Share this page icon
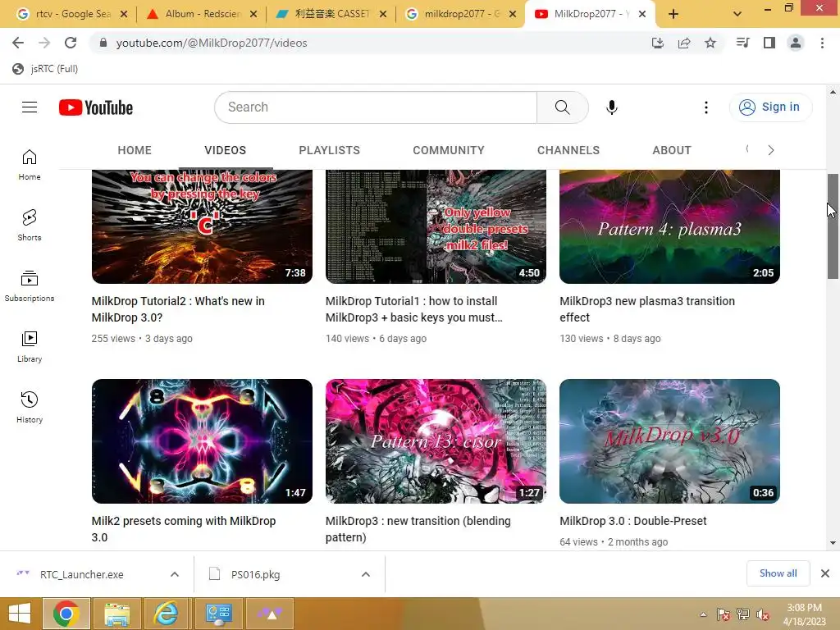The width and height of the screenshot is (840, 630). (684, 43)
